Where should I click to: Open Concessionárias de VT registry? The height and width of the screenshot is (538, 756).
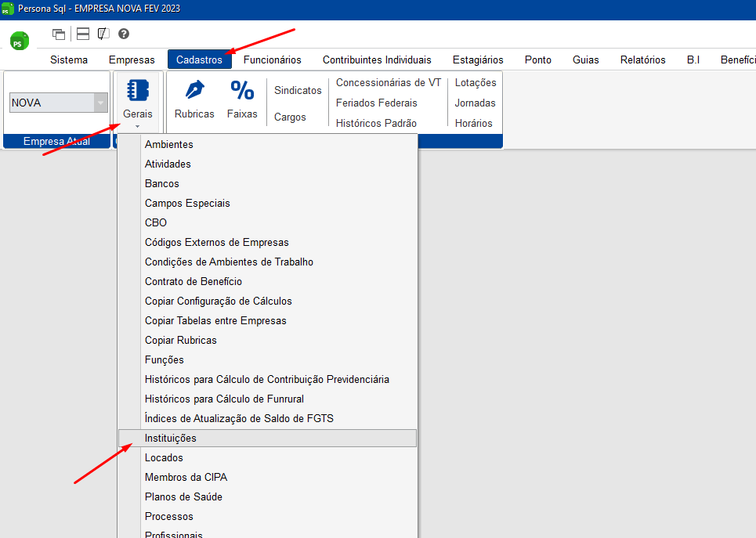point(388,82)
